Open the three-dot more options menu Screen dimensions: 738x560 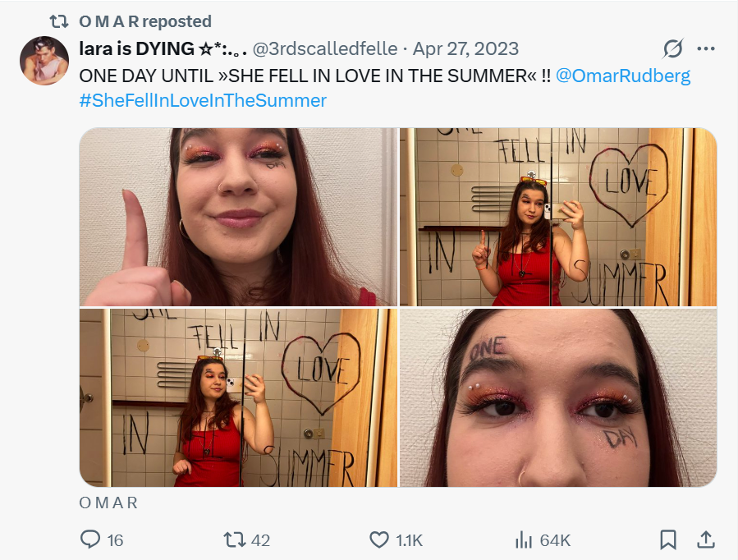(706, 49)
